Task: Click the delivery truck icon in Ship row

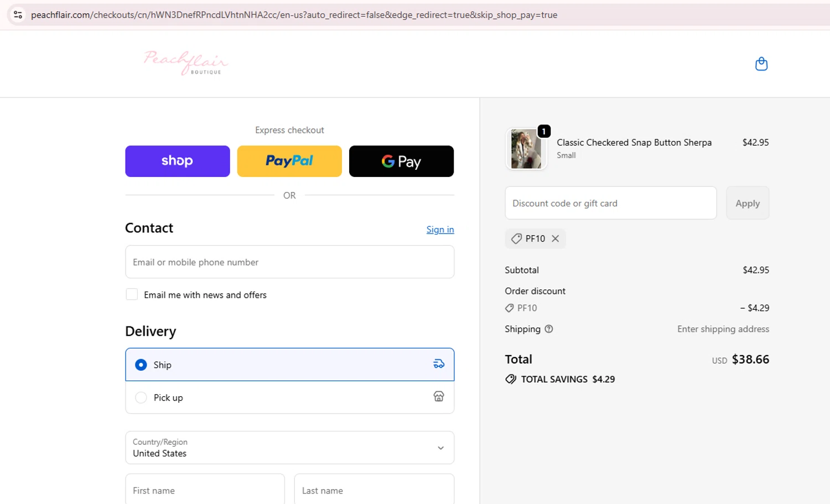Action: 439,364
